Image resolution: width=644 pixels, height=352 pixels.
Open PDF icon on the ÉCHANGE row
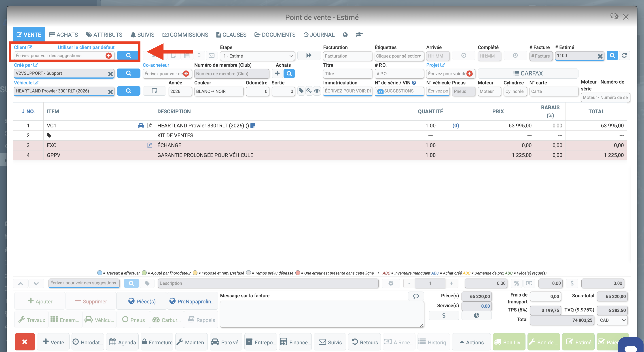point(150,145)
